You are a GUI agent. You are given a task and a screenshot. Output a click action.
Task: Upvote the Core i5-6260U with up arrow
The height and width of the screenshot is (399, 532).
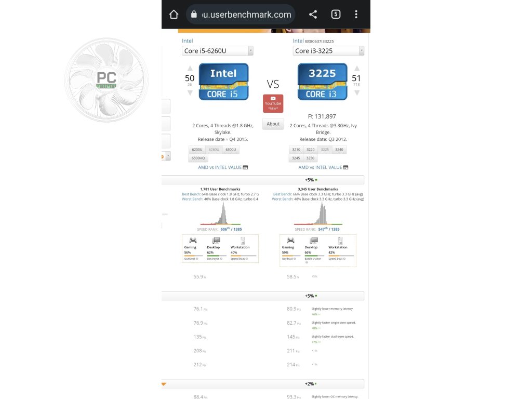tap(190, 69)
